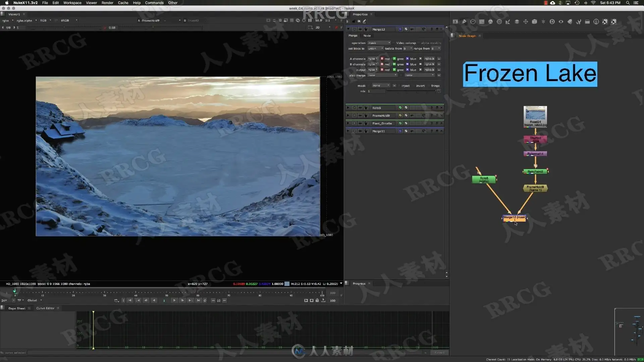Open the Cache menu
Viewport: 644px width, 362px height.
pos(123,3)
